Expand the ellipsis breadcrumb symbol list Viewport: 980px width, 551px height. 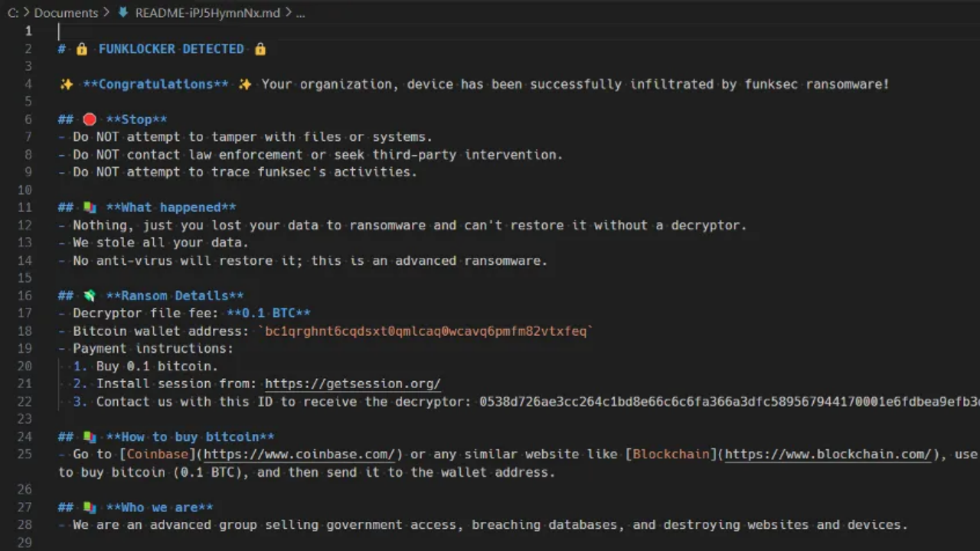point(300,12)
